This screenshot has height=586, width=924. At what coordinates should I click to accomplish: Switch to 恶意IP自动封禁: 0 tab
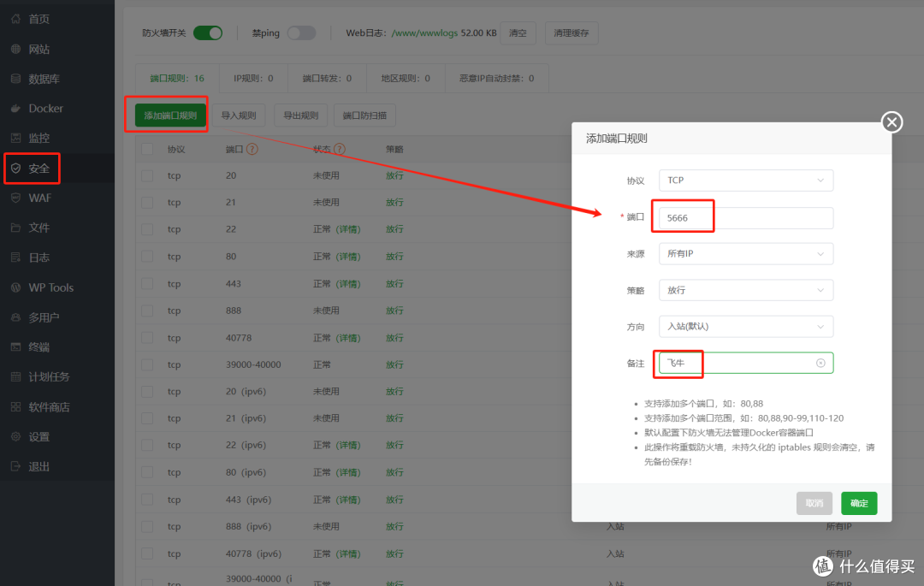(x=497, y=79)
